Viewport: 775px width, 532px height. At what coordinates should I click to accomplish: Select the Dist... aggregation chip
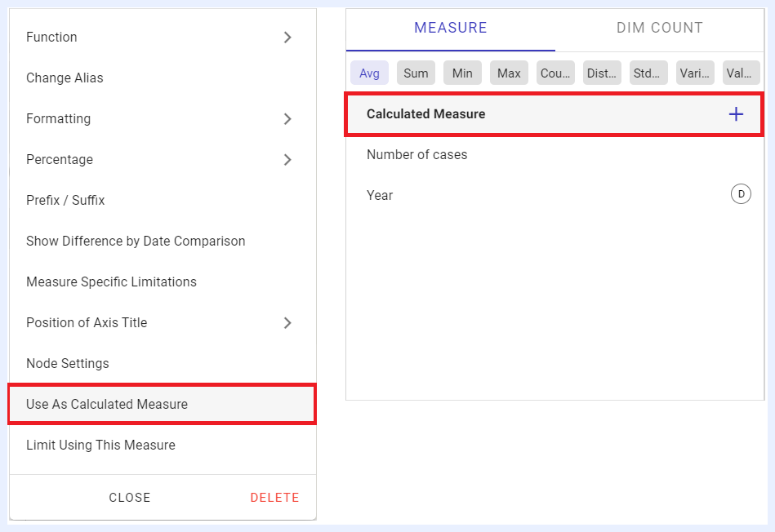click(x=602, y=73)
